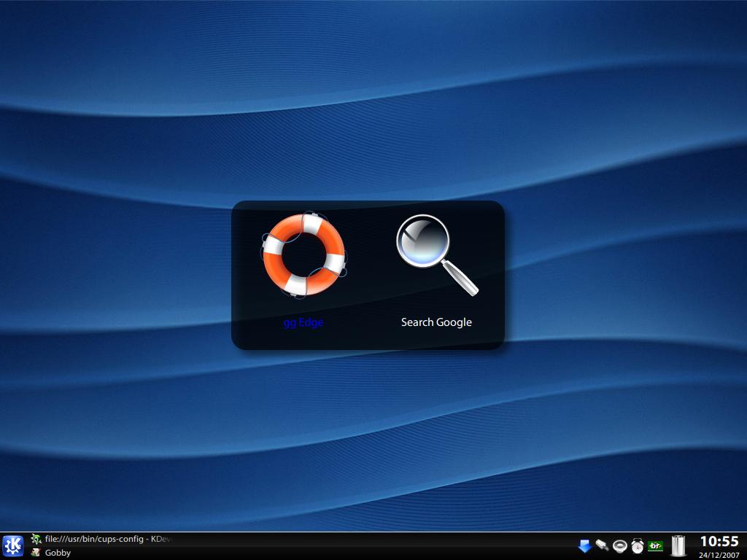Viewport: 747px width, 560px height.
Task: Open the 'Search Google' label
Action: [436, 322]
